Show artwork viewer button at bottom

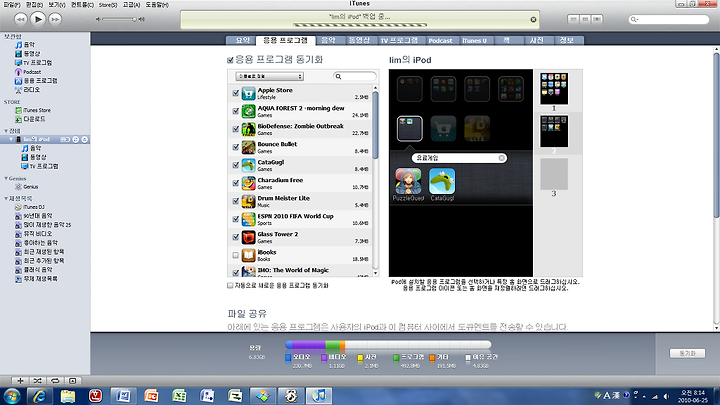73,381
